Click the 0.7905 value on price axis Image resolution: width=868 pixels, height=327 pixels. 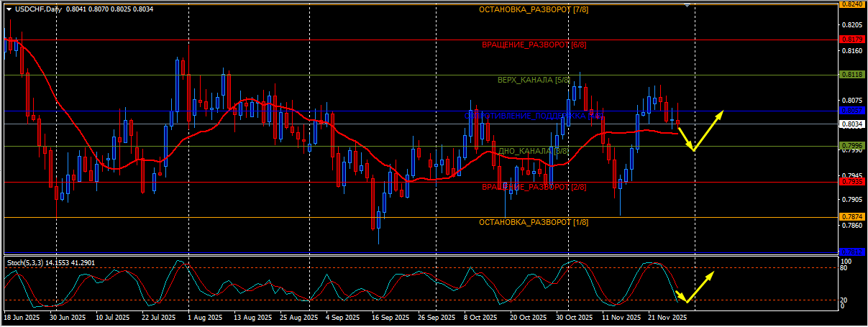(852, 201)
